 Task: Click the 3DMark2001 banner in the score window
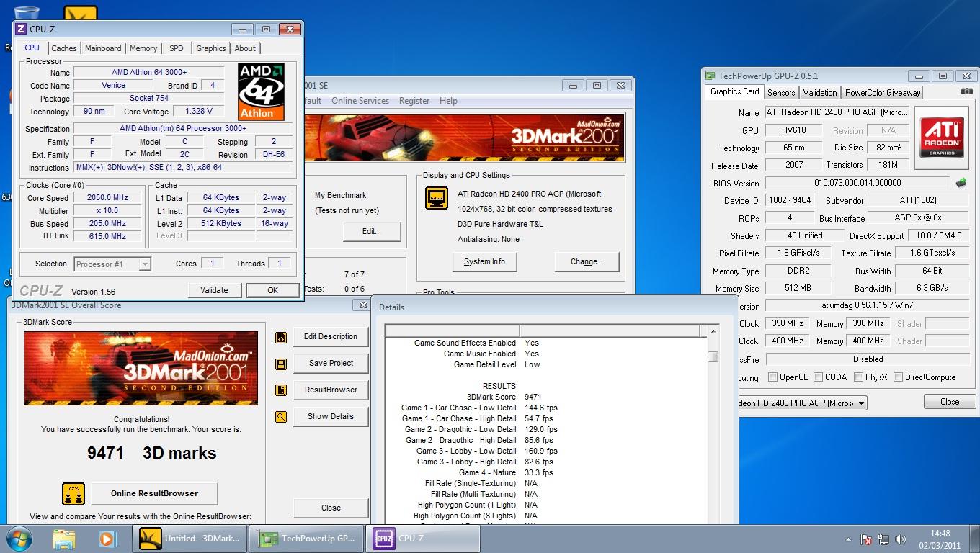coord(141,368)
